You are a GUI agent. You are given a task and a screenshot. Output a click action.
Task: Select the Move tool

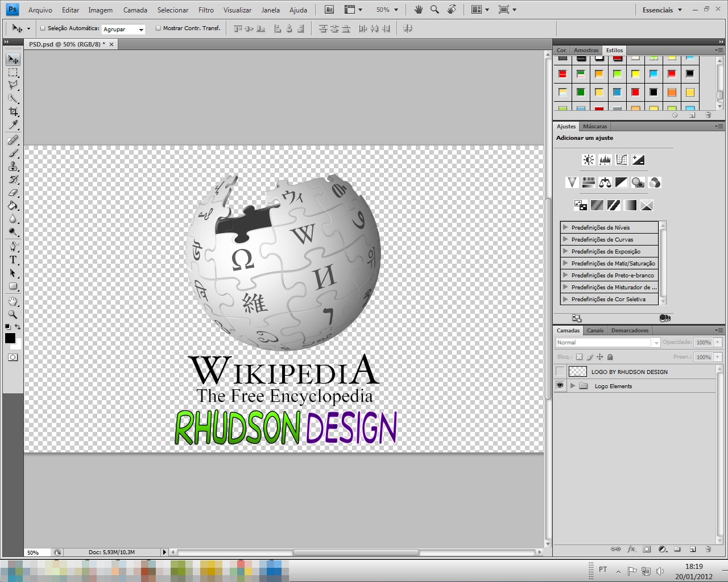point(13,59)
